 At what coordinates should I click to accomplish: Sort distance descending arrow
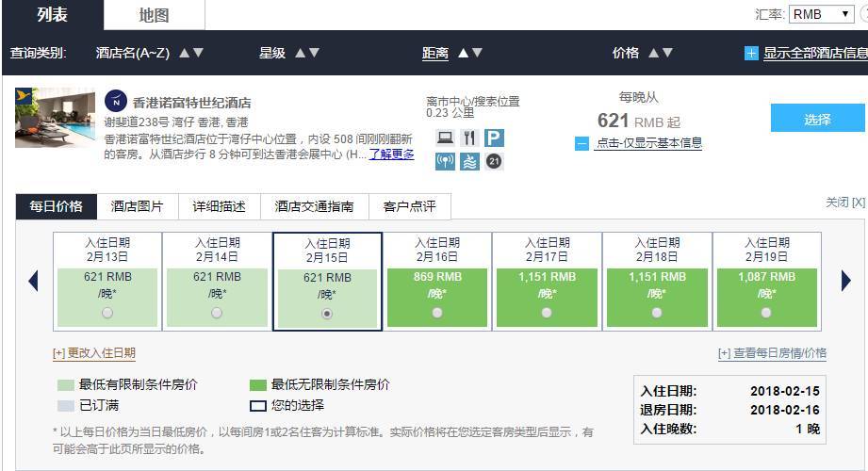477,53
